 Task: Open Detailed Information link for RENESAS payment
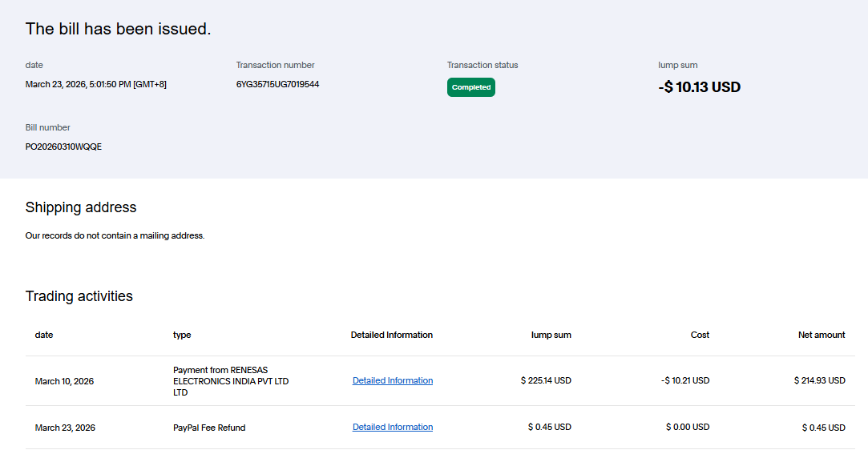click(392, 381)
